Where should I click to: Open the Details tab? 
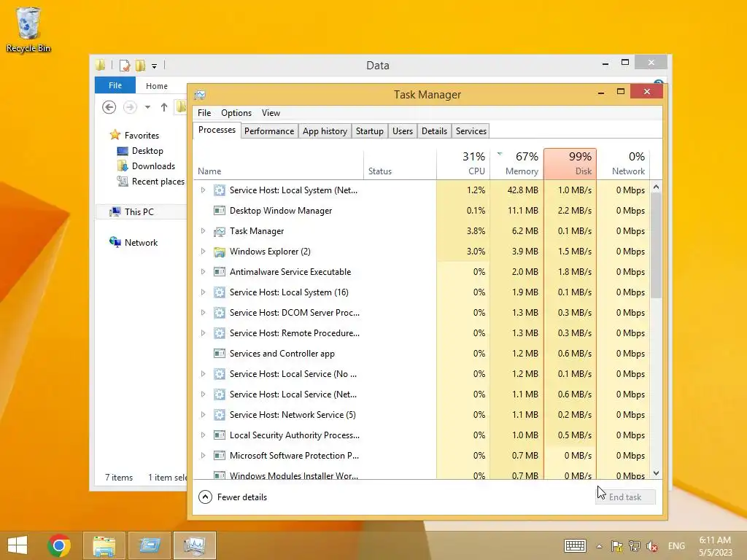pyautogui.click(x=434, y=131)
